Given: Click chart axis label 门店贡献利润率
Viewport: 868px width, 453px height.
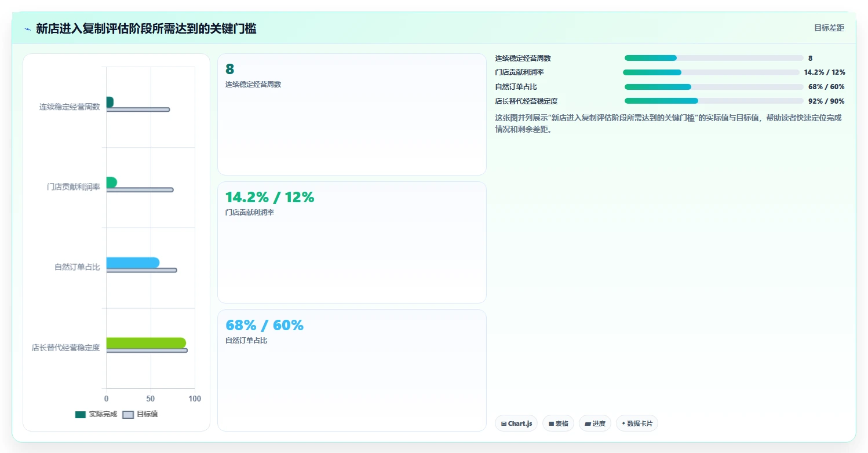Looking at the screenshot, I should (74, 187).
